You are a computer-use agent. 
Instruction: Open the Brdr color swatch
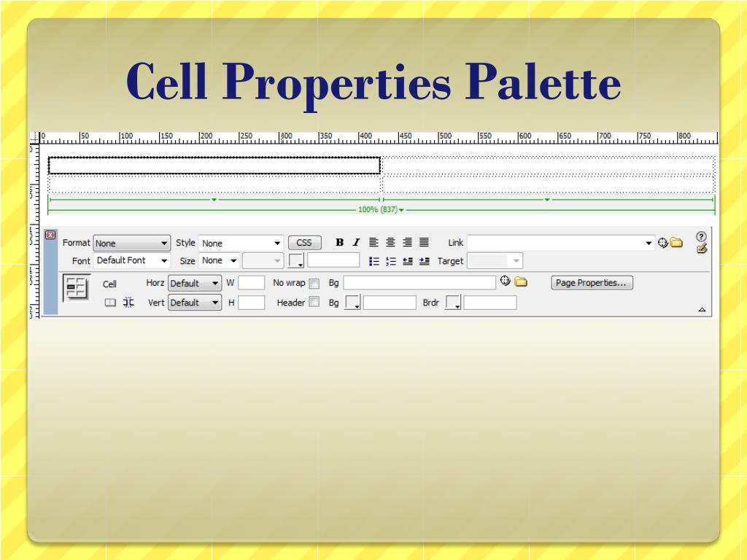coord(452,303)
